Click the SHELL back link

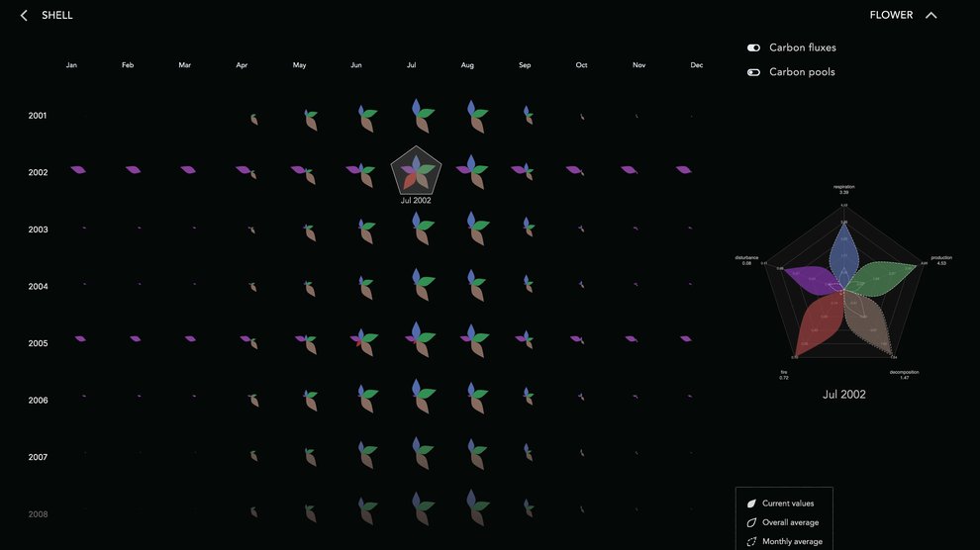(56, 16)
